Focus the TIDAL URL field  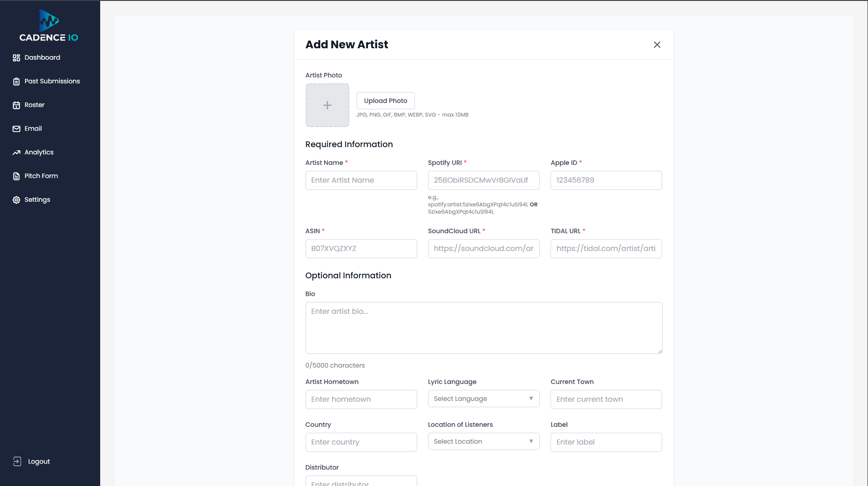pos(606,249)
